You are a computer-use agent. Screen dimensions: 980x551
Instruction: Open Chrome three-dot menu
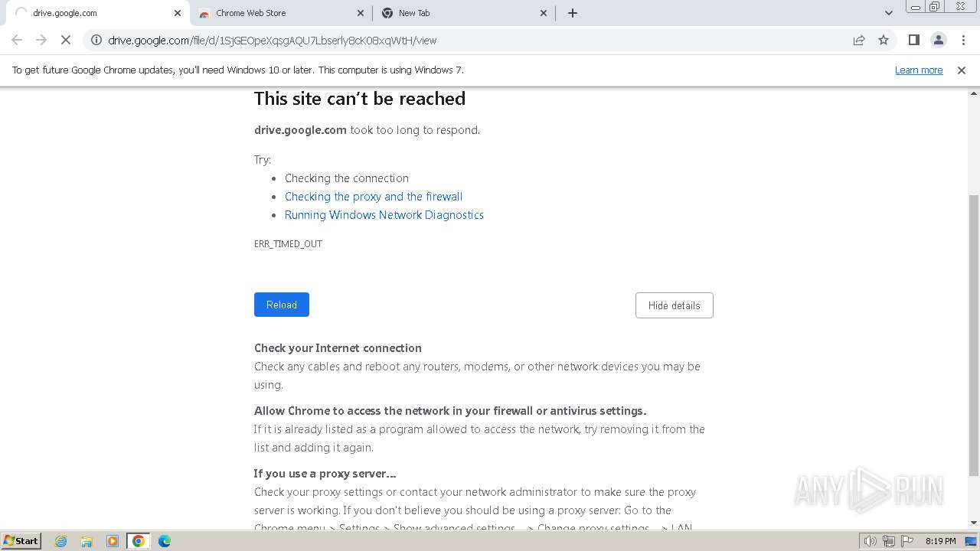[964, 40]
